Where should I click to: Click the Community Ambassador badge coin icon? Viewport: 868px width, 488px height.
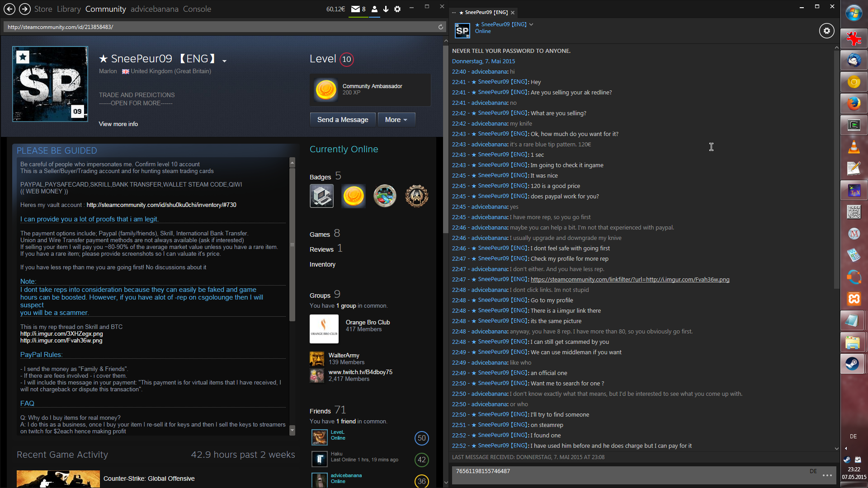tap(325, 90)
